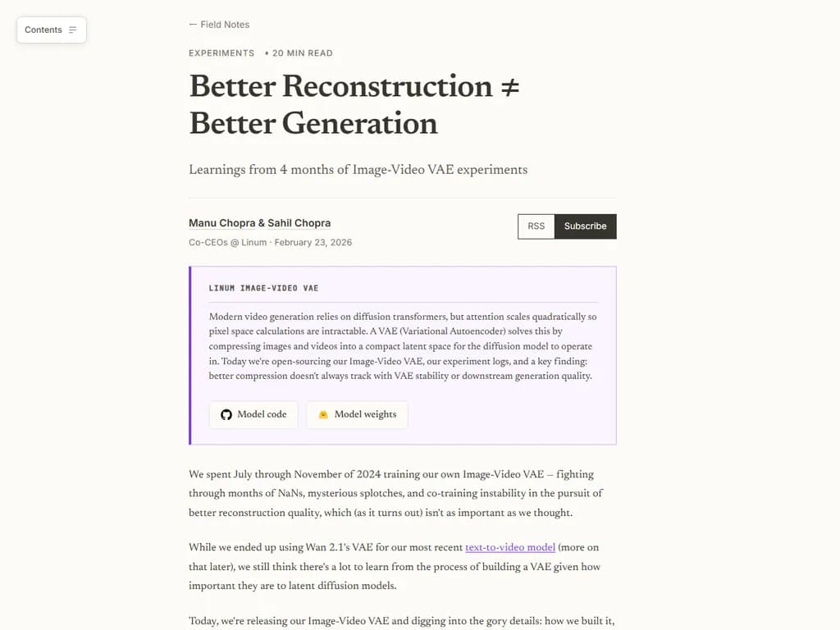This screenshot has height=630, width=840.
Task: Click the LINUM IMAGE-VIDEO VAE callout header
Action: [263, 289]
